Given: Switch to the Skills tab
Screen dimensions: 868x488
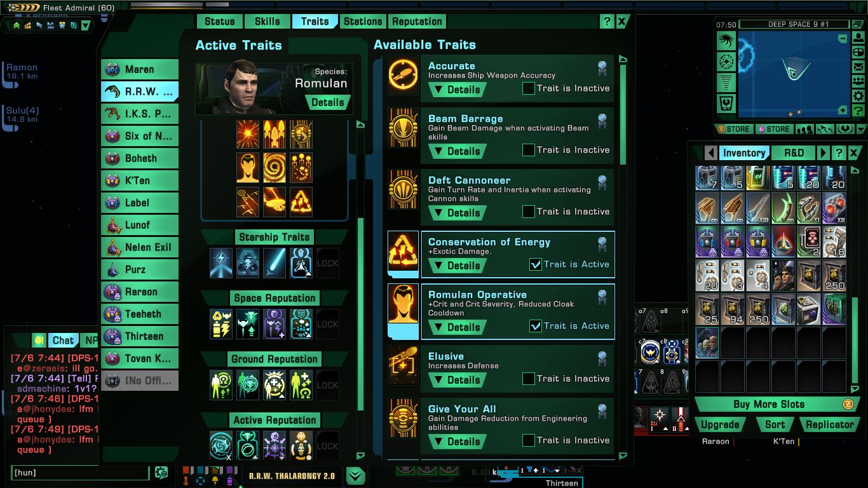Looking at the screenshot, I should pyautogui.click(x=267, y=22).
